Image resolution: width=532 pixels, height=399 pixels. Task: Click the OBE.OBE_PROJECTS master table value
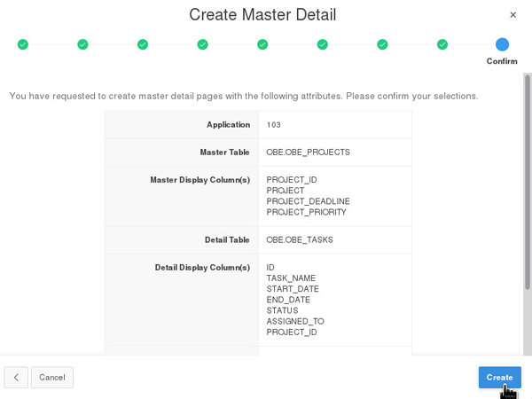coord(308,153)
